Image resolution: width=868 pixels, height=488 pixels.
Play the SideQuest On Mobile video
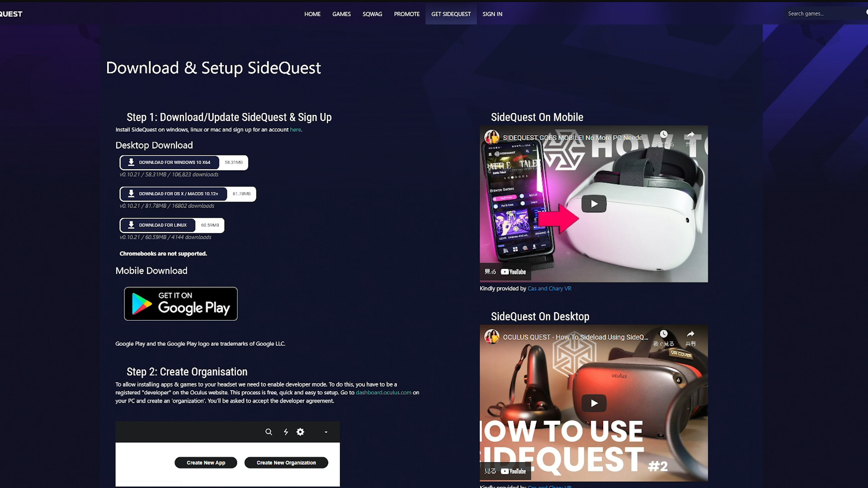click(x=594, y=204)
